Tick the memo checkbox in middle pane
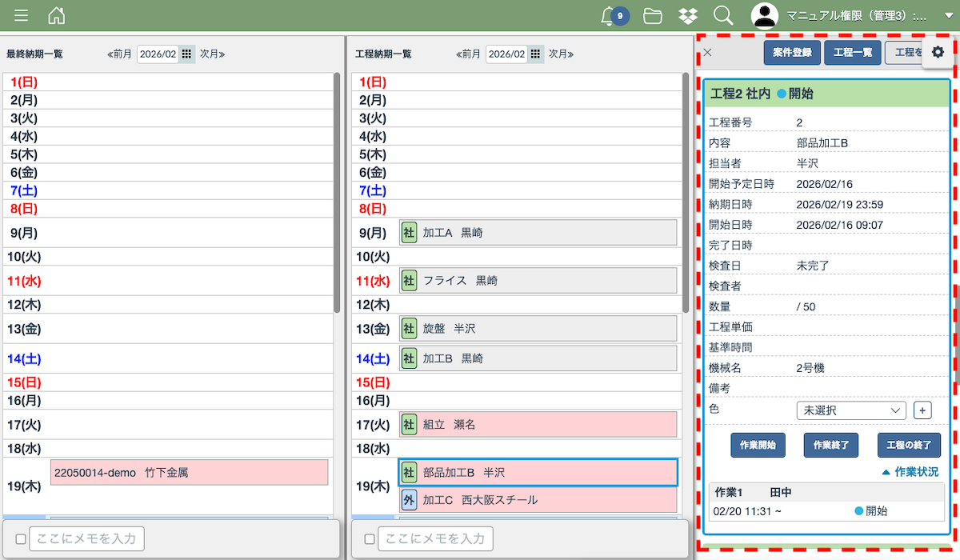 [370, 539]
